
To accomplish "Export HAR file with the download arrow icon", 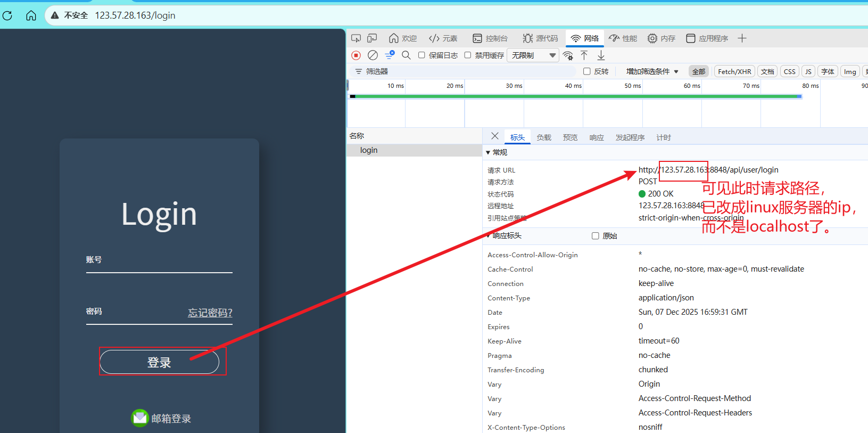I will pos(601,55).
